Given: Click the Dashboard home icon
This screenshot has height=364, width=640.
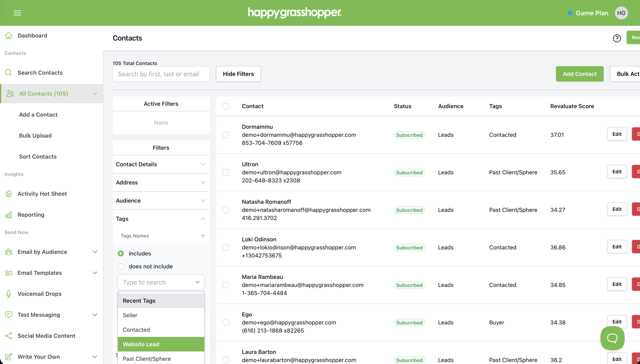Looking at the screenshot, I should tap(9, 35).
